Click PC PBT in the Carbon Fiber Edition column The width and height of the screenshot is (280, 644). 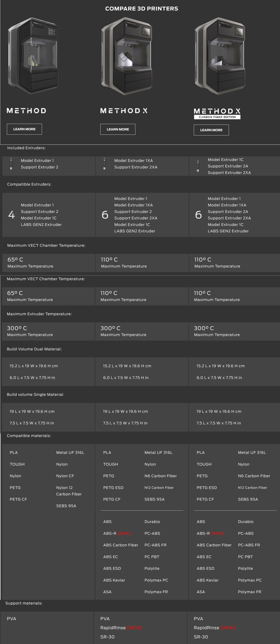245,557
